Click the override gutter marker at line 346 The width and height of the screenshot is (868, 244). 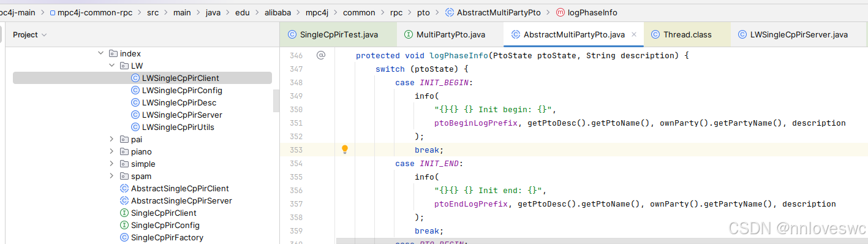320,55
